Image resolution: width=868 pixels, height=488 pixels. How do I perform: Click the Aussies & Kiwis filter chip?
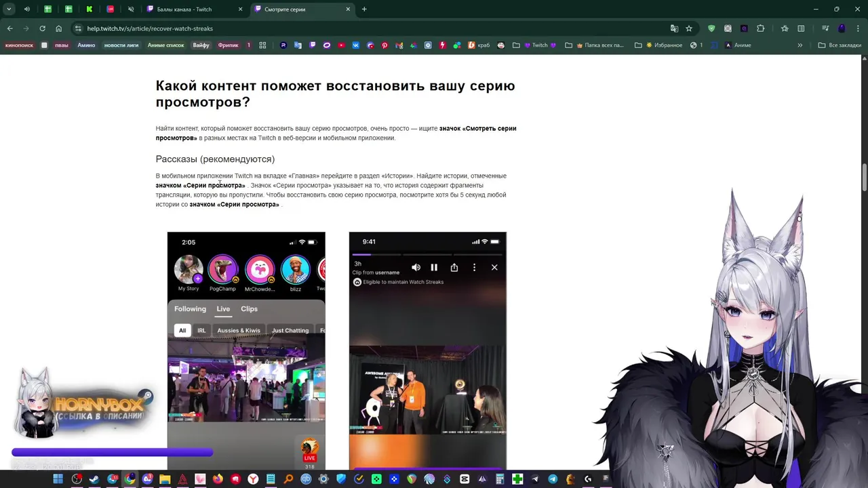click(x=238, y=331)
